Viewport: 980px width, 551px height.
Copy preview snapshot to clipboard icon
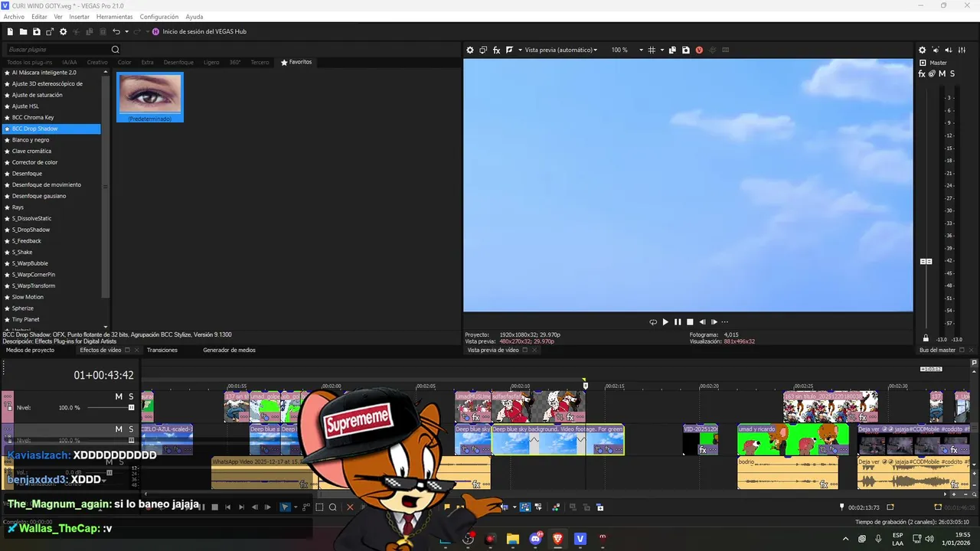(672, 50)
